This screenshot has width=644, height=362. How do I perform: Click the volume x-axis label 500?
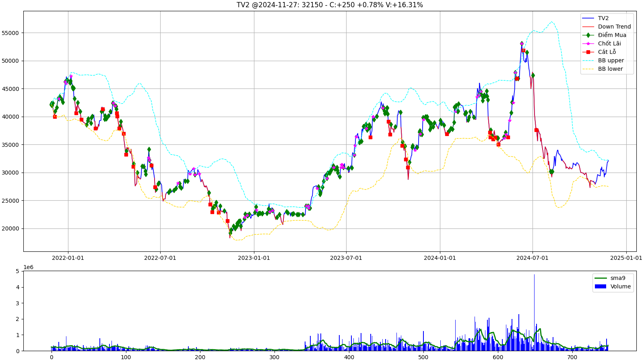[423, 357]
